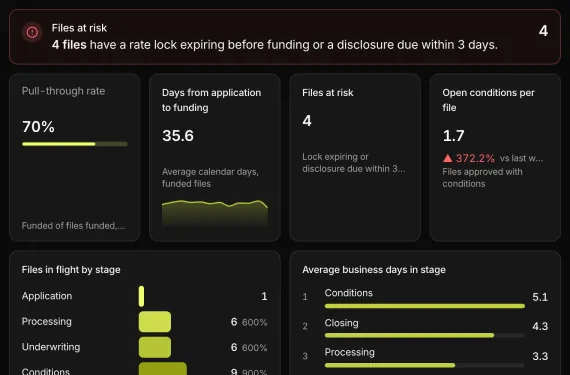This screenshot has width=570, height=375.
Task: Click the Files in flight by stage heading
Action: (71, 270)
